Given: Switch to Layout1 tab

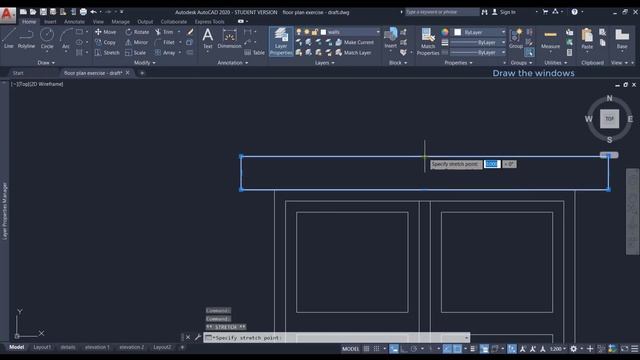Looking at the screenshot, I should (x=42, y=347).
